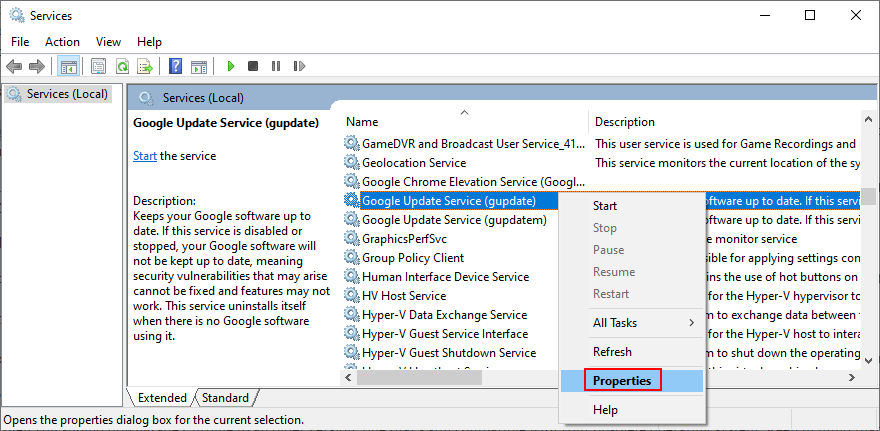Toggle Show/Hide Console Tree toolbar icon
Image resolution: width=880 pixels, height=431 pixels.
pos(69,66)
